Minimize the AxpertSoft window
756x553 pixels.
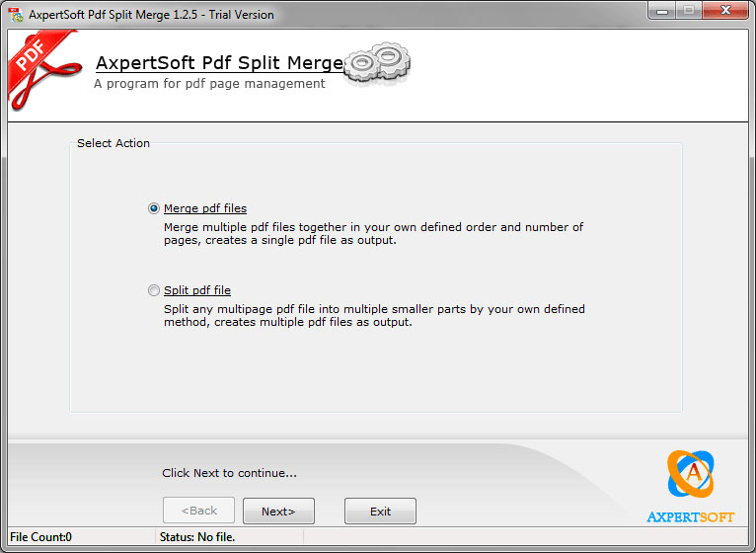tap(662, 11)
